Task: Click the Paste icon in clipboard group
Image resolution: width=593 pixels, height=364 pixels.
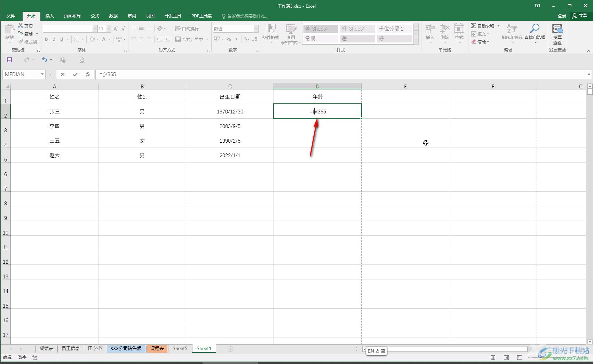Action: click(9, 29)
